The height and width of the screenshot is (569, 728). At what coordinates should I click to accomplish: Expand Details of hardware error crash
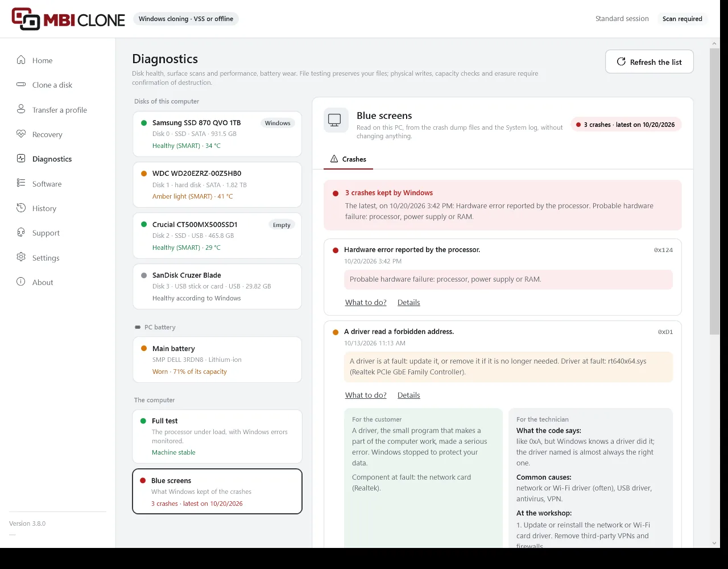(x=408, y=303)
